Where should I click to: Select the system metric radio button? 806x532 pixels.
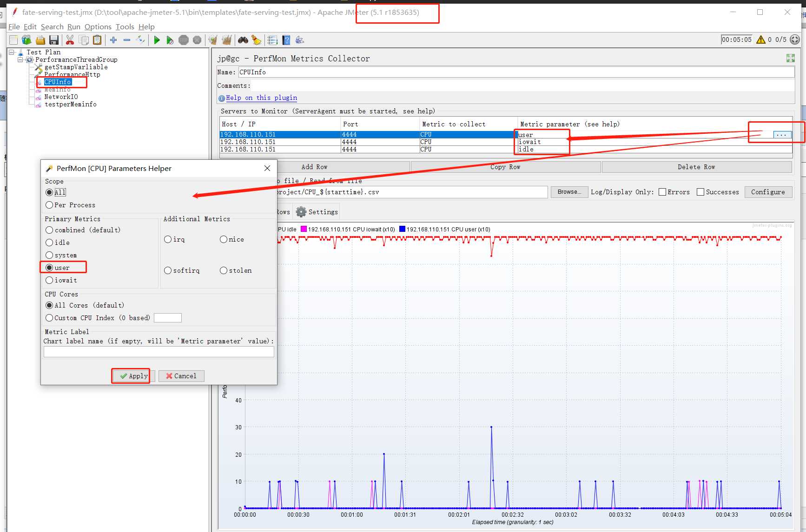coord(49,255)
